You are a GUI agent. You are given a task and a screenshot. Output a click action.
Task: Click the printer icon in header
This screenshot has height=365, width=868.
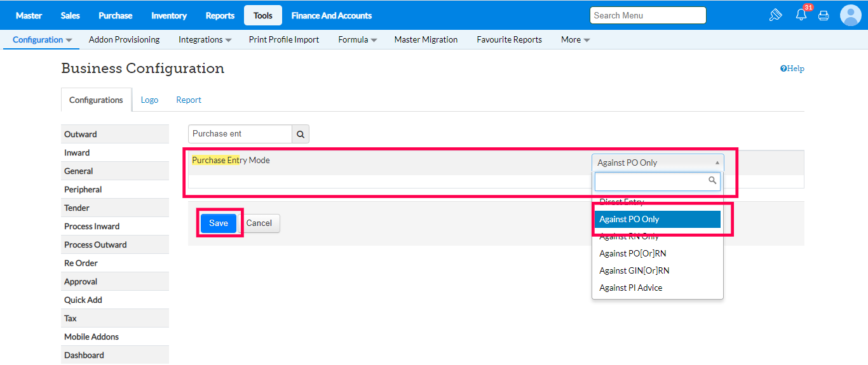pos(824,15)
